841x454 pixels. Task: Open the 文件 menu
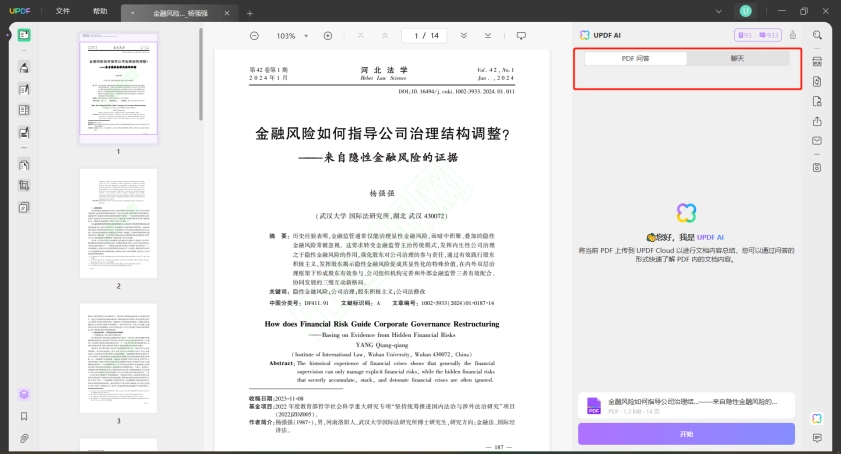coord(63,11)
